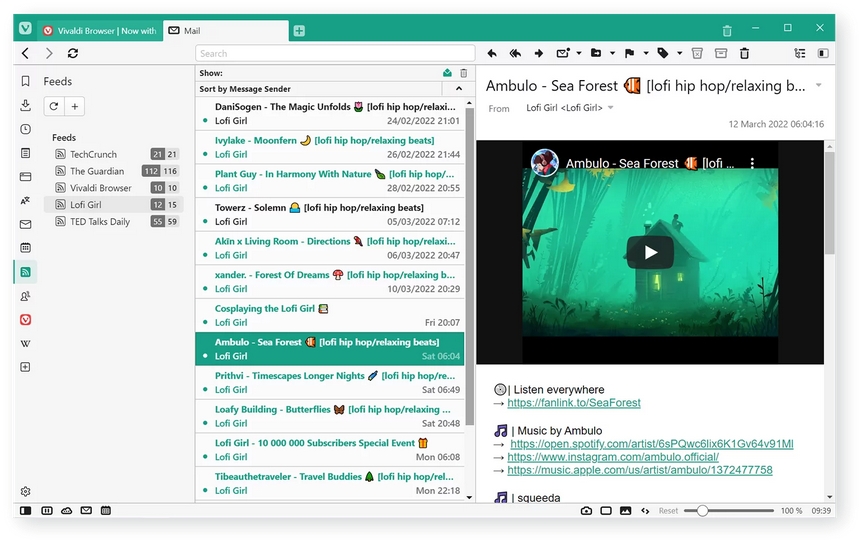Open the fanlink.to/SeaForest link
This screenshot has width=860, height=541.
pos(574,403)
